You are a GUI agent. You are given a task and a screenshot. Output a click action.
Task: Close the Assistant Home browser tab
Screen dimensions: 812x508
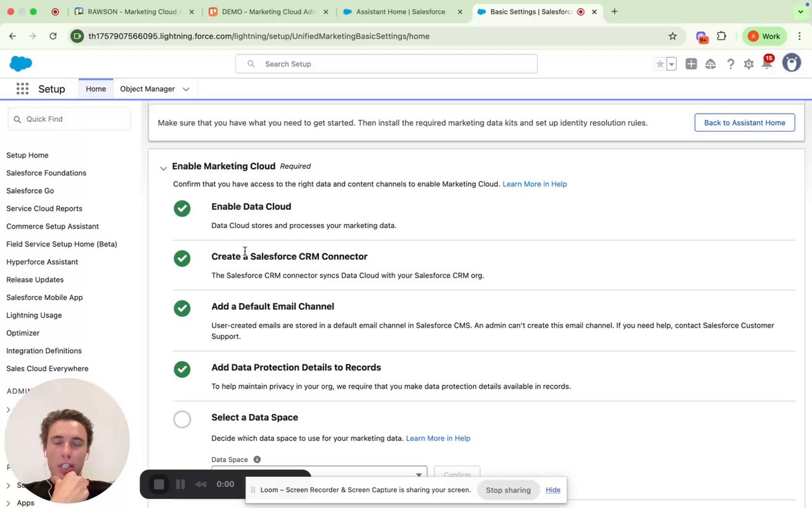(461, 11)
